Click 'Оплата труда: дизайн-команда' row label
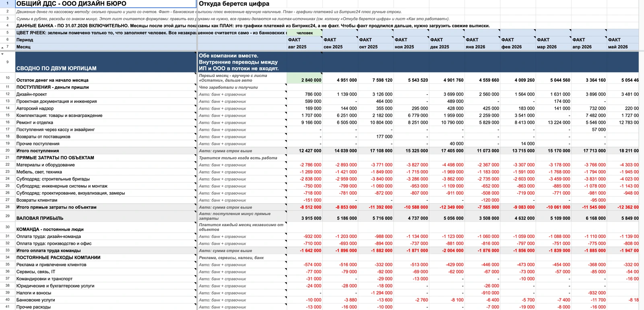The height and width of the screenshot is (310, 644). (106, 236)
